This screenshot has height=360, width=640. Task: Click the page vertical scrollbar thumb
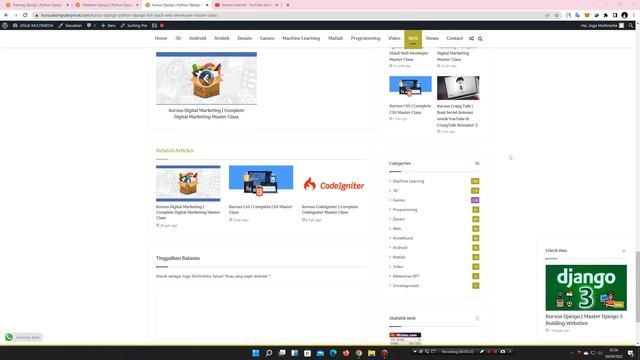[x=637, y=286]
